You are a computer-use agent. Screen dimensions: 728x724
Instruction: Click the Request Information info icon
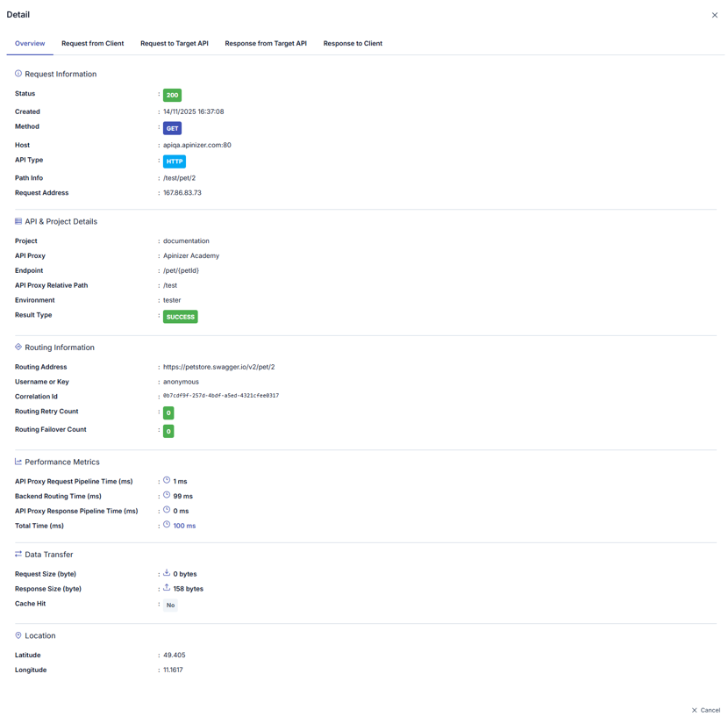[x=18, y=74]
